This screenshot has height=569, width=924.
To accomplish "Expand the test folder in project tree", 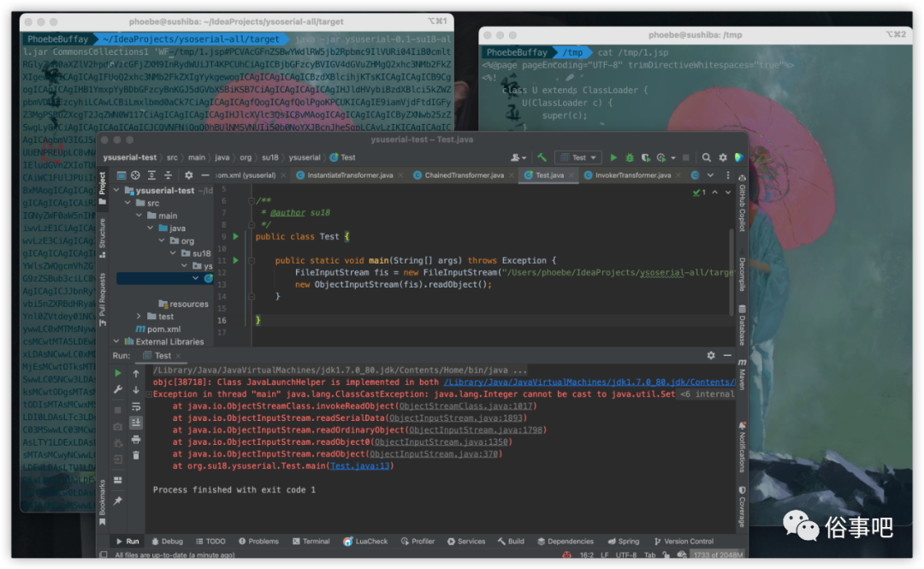I will 139,317.
